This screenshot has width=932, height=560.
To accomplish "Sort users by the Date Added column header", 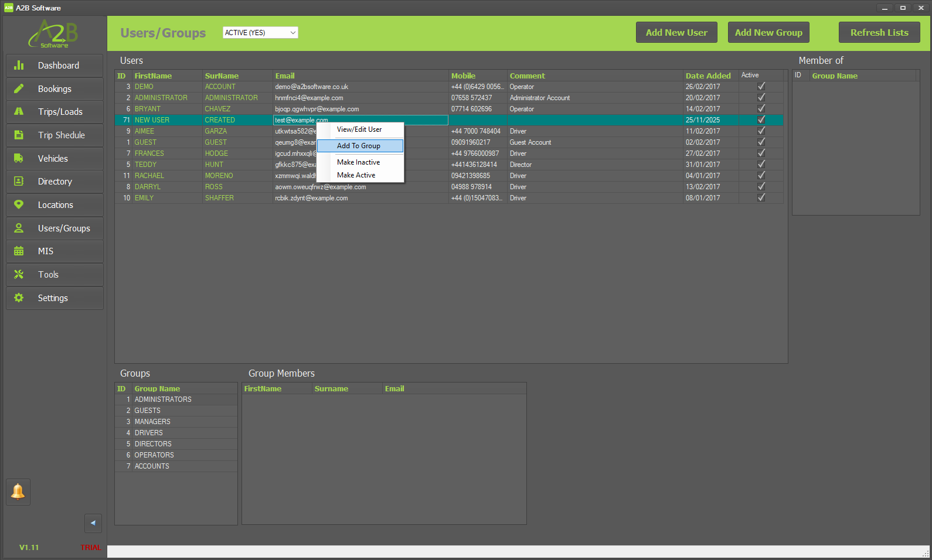I will point(708,76).
